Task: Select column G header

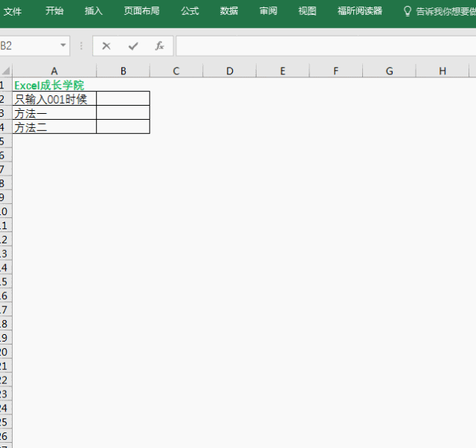Action: 389,71
